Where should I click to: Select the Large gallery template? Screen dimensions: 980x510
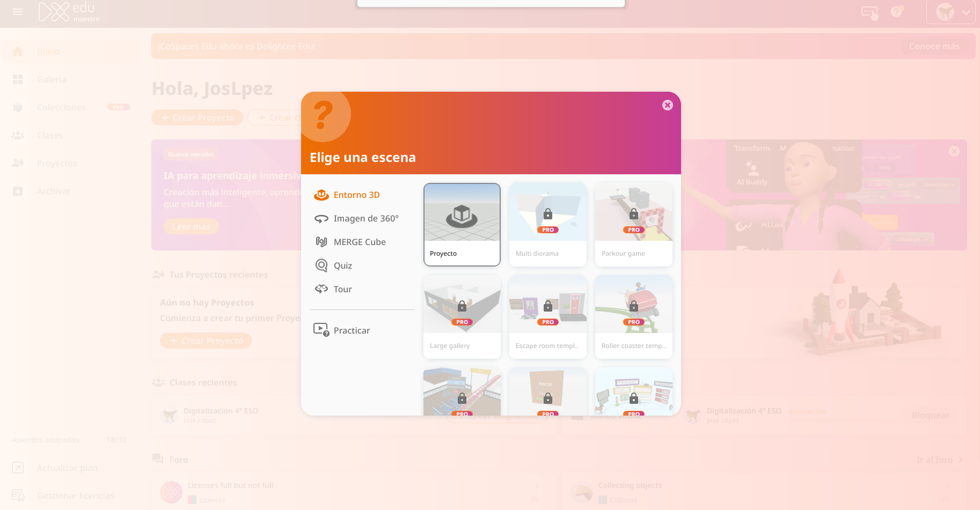click(x=462, y=316)
